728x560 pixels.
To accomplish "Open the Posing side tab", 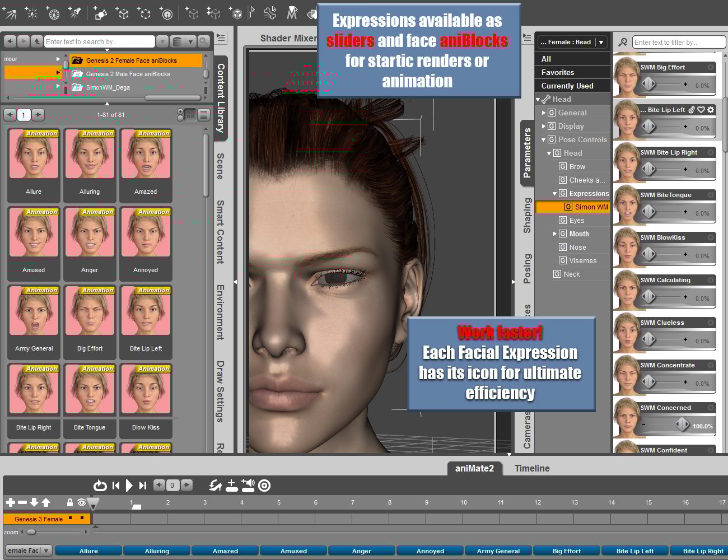I will click(527, 269).
